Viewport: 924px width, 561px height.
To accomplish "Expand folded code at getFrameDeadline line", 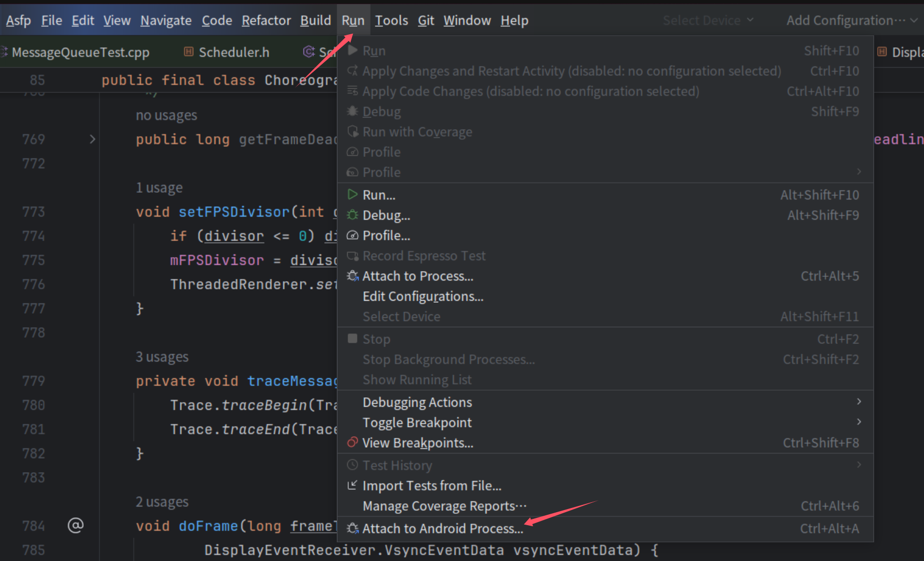I will [93, 139].
